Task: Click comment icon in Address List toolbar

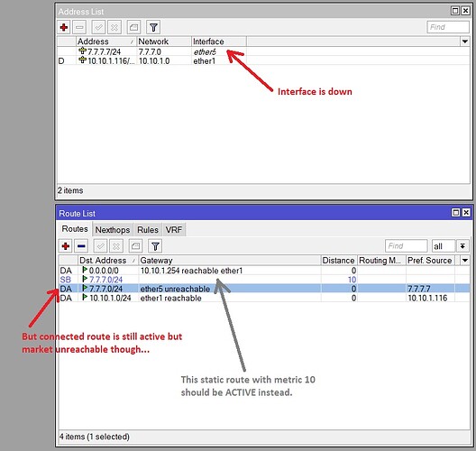Action: (x=133, y=27)
